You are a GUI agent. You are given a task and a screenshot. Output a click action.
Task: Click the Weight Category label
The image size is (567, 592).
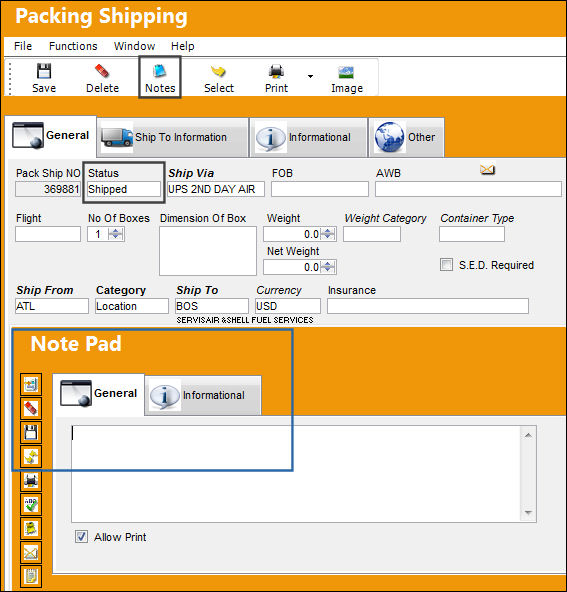click(x=385, y=218)
